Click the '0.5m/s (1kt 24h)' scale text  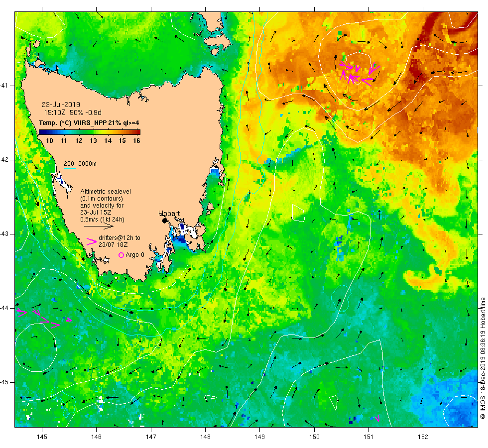coord(103,220)
